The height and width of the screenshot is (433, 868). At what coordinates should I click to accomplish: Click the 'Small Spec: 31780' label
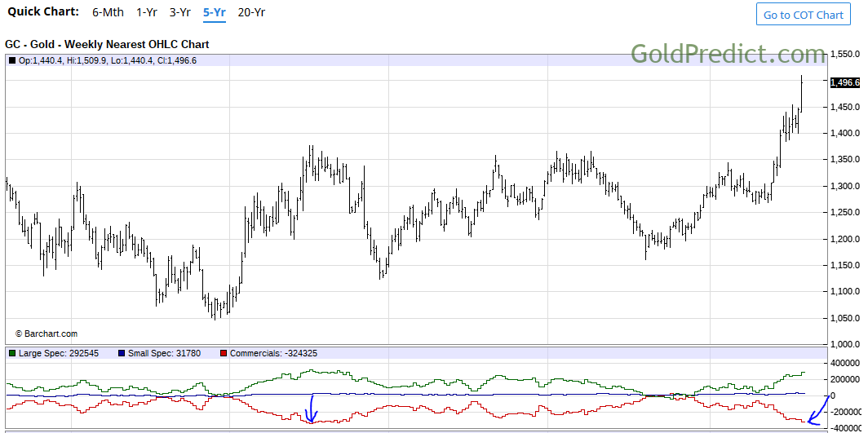coord(165,353)
